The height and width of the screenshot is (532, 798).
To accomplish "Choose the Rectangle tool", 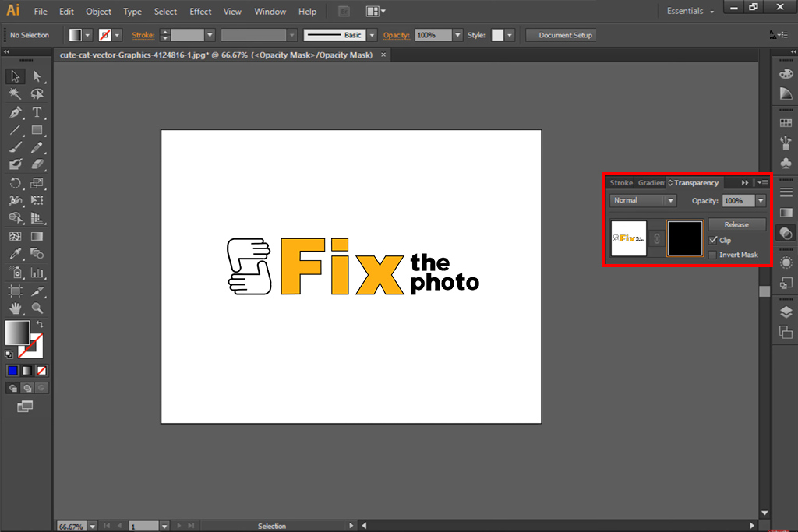I will (x=37, y=130).
